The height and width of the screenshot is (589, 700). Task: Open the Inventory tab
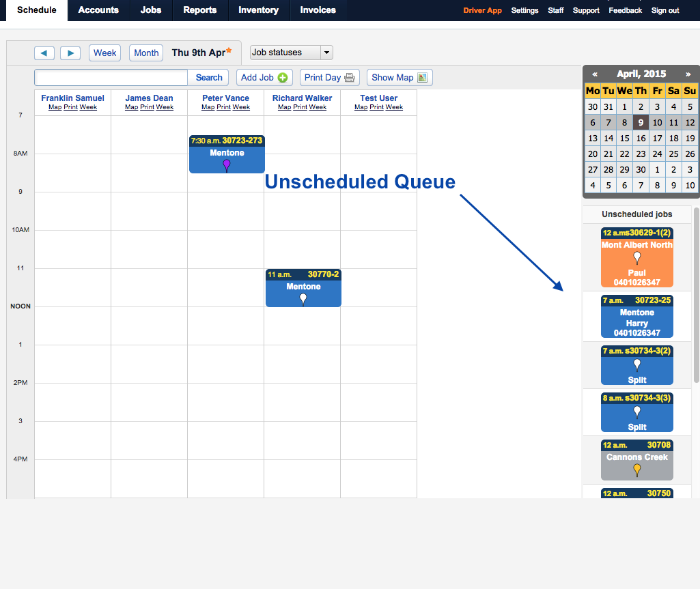(258, 10)
